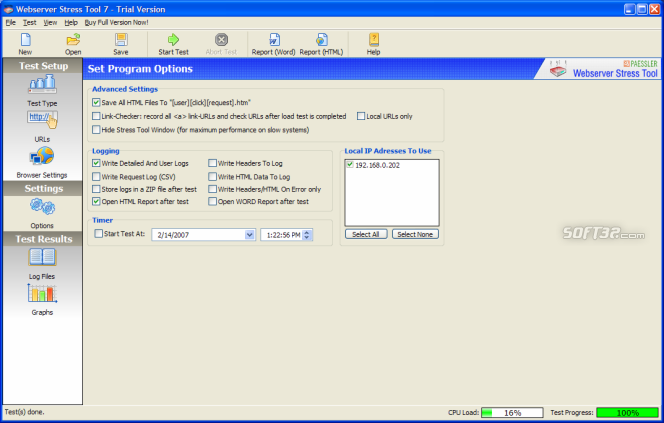Open the View menu
The width and height of the screenshot is (664, 423).
click(50, 22)
